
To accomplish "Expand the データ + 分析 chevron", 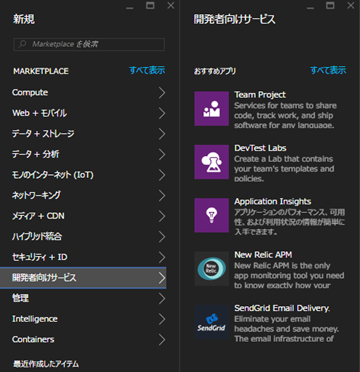I will pyautogui.click(x=162, y=155).
